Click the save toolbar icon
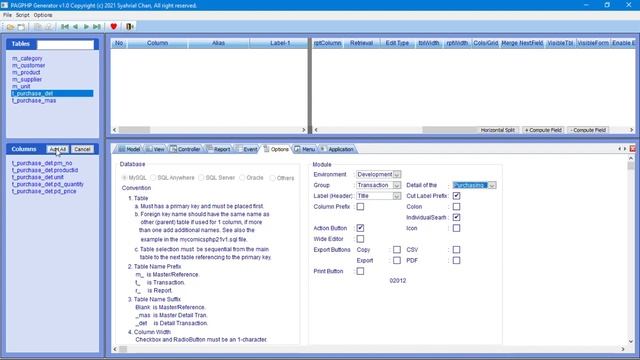Screen dimensions: 640x360 [x=21, y=27]
